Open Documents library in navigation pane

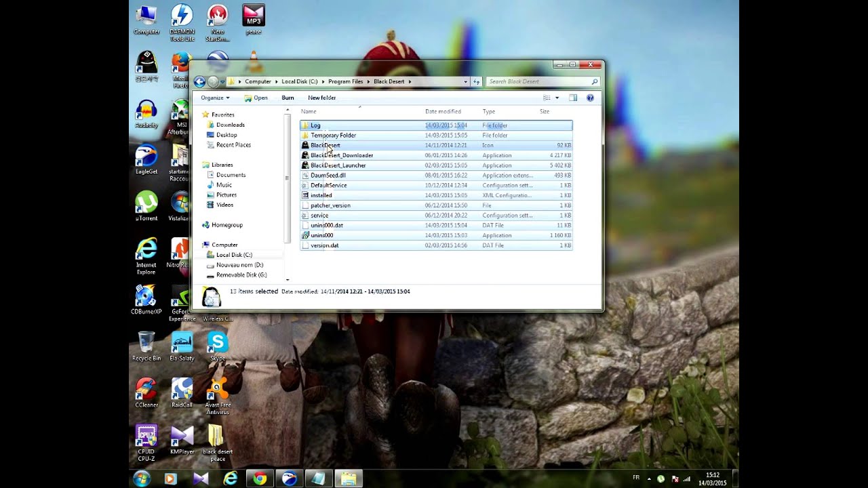(x=231, y=175)
